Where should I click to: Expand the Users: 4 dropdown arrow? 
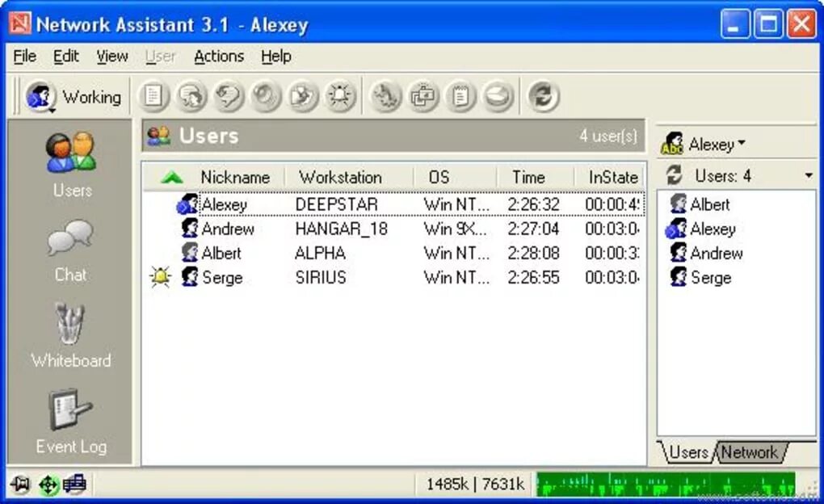click(808, 175)
